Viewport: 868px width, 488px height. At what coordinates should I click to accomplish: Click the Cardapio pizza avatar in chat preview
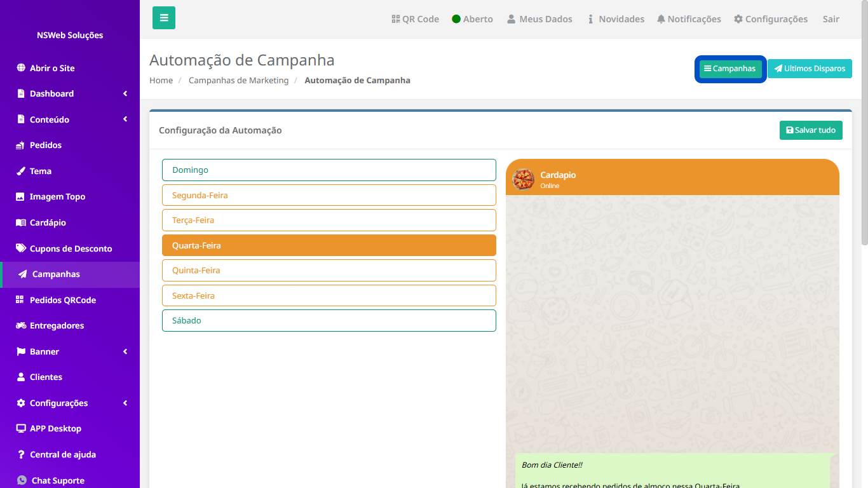coord(524,179)
